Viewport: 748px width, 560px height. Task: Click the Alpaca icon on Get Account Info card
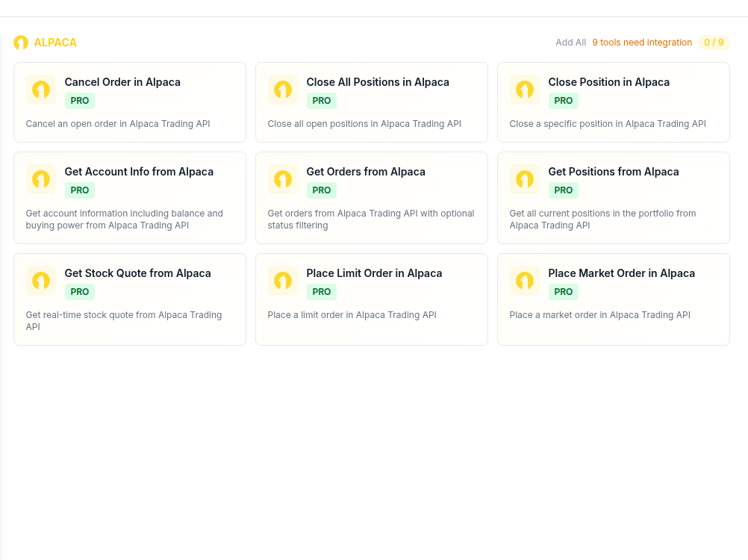pyautogui.click(x=41, y=179)
